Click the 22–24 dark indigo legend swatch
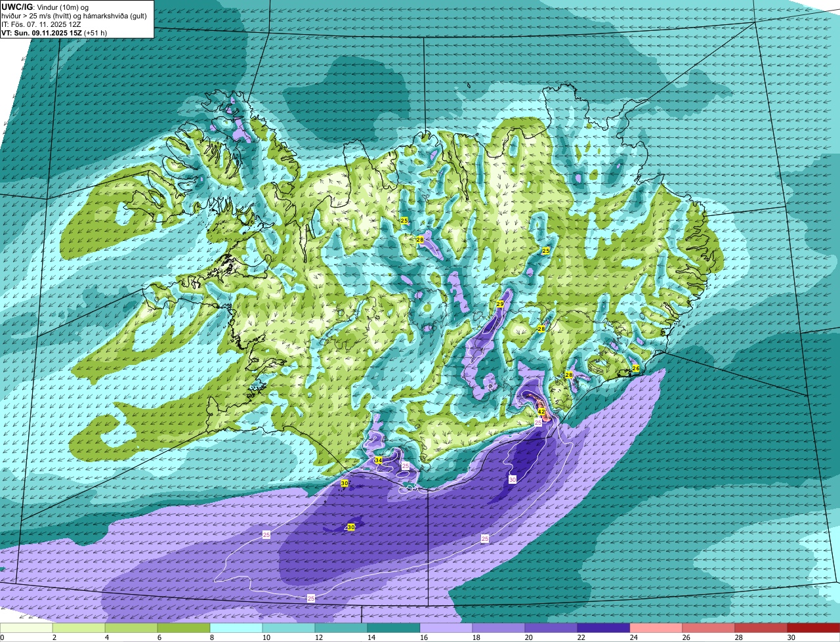This screenshot has height=642, width=840. pos(604,628)
